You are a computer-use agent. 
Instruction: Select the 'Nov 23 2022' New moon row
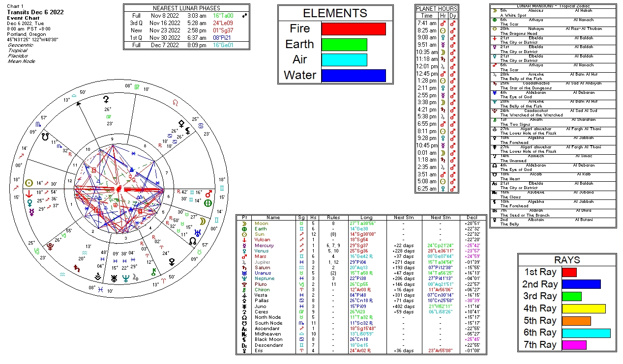[186, 30]
